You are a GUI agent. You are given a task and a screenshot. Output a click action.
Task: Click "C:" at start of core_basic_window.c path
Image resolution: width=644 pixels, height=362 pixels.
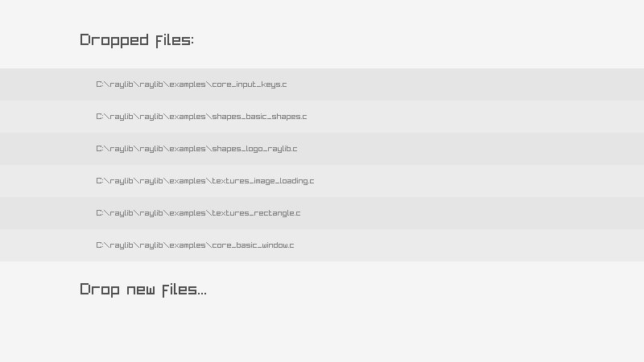click(x=101, y=245)
